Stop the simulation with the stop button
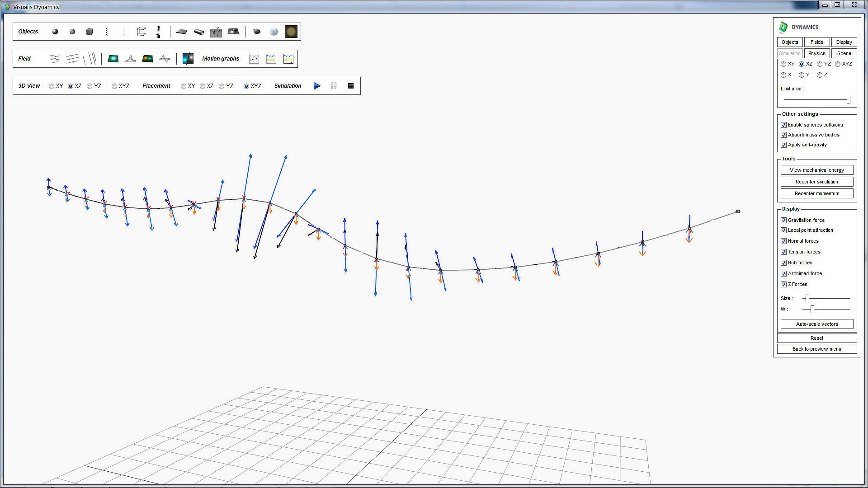This screenshot has width=868, height=488. (x=351, y=86)
